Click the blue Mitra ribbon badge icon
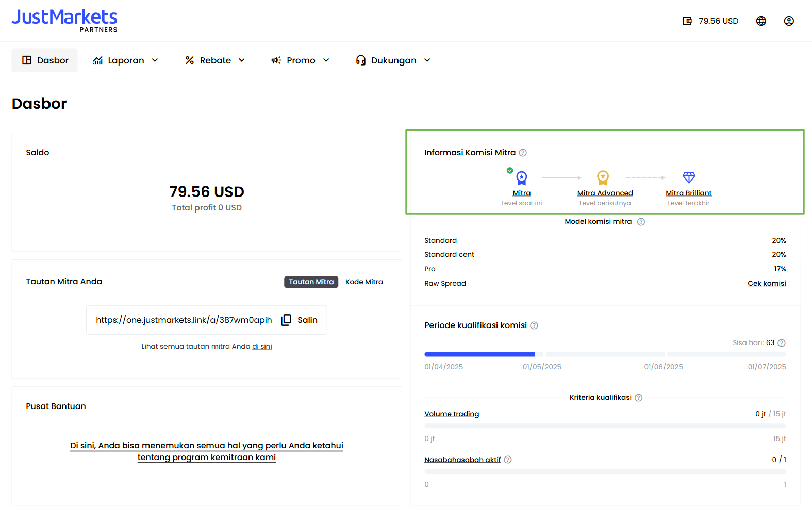812x522 pixels. pyautogui.click(x=522, y=178)
